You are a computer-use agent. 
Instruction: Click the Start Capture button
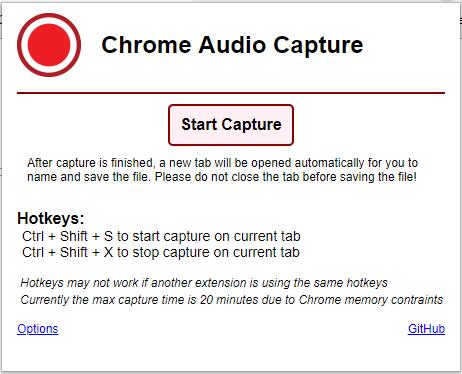231,125
